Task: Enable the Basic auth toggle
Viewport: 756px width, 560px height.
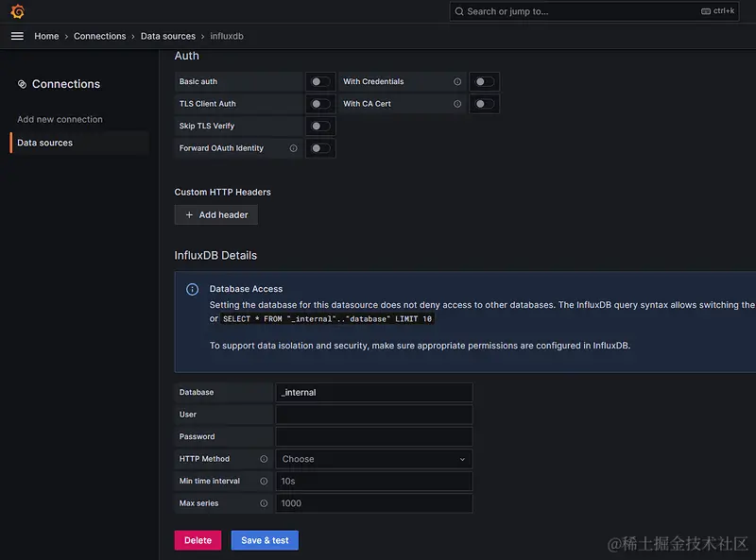Action: 321,82
